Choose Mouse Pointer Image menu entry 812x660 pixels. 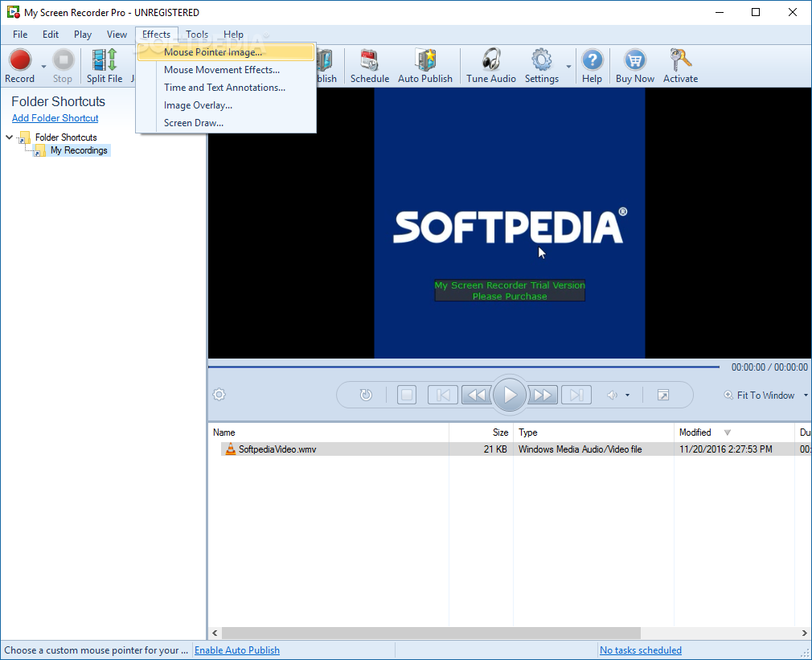pyautogui.click(x=226, y=51)
